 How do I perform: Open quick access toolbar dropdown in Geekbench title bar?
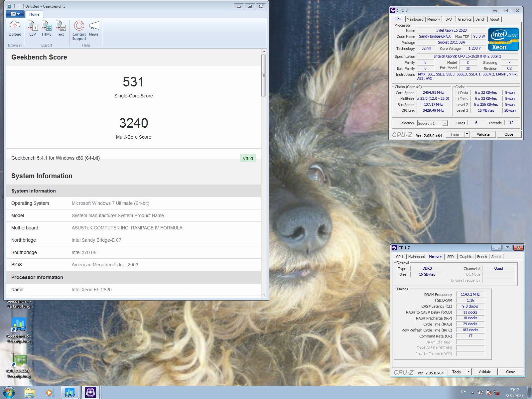click(x=19, y=6)
